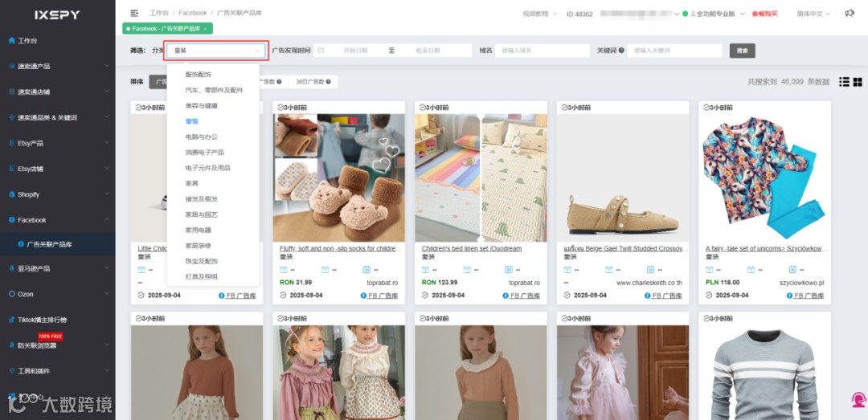Open the 简体中文 language dropdown
Viewport: 868px width, 420px height.
(x=813, y=14)
